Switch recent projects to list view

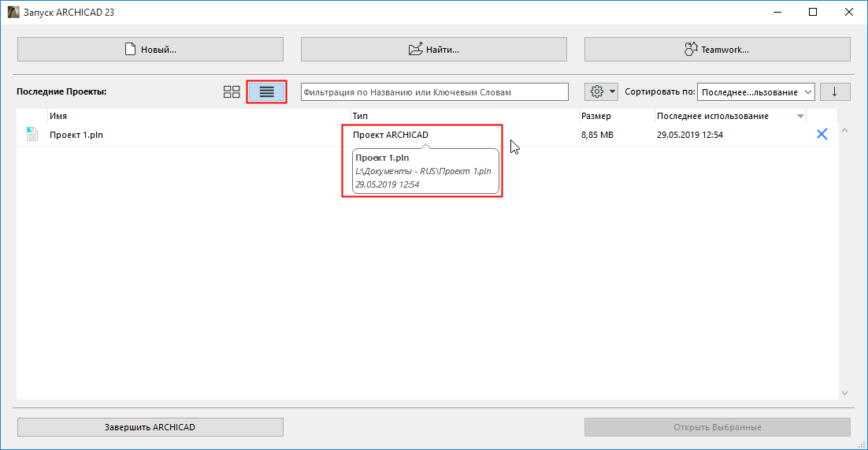(x=267, y=92)
